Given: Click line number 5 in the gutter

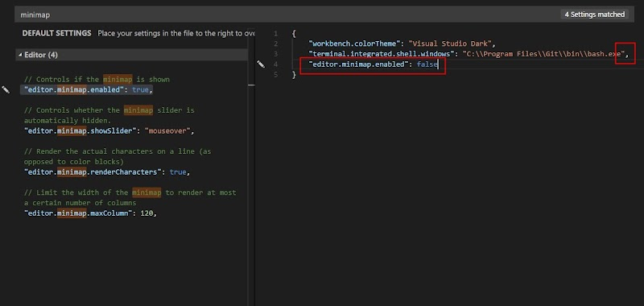Looking at the screenshot, I should tap(275, 74).
